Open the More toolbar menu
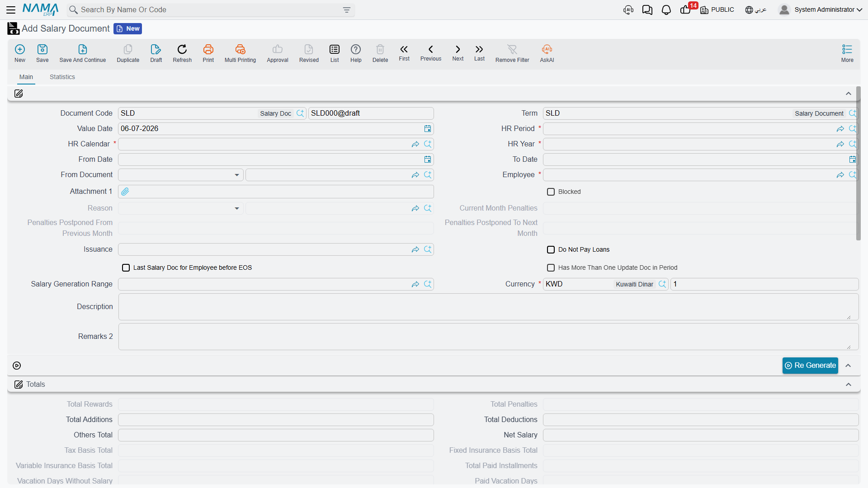This screenshot has width=868, height=488. pyautogui.click(x=847, y=53)
